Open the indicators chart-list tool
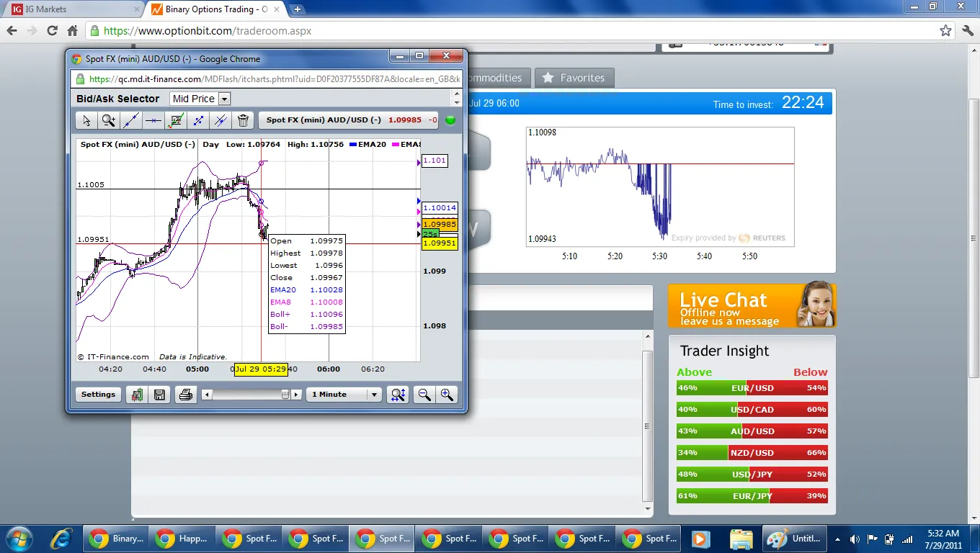This screenshot has height=553, width=980. click(176, 120)
